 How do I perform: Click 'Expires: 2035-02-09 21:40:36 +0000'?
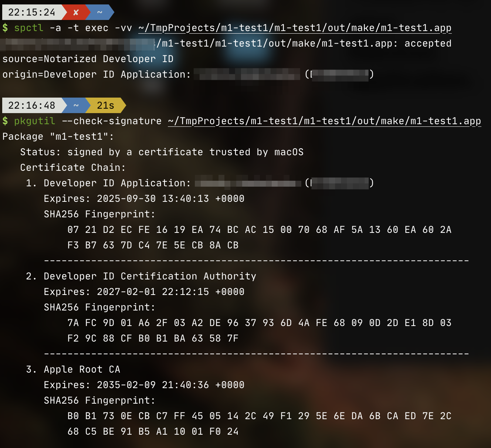point(144,385)
